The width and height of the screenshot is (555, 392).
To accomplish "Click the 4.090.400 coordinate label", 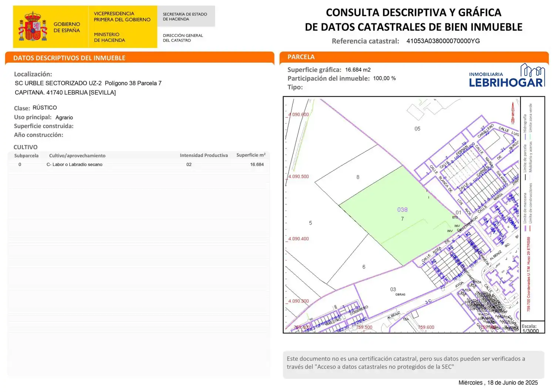I will point(299,239).
